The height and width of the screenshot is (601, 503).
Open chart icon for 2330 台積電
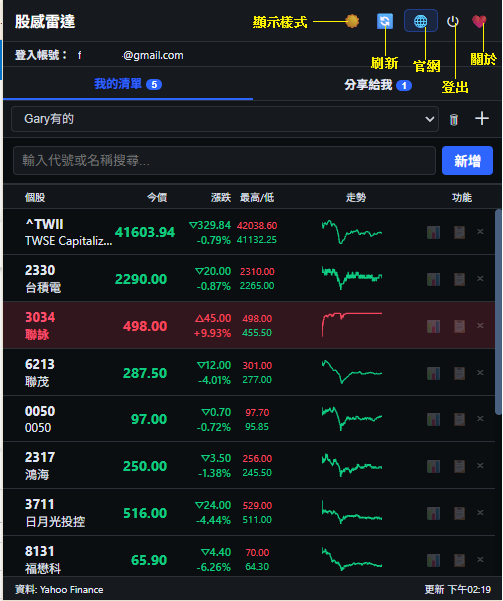pos(433,279)
